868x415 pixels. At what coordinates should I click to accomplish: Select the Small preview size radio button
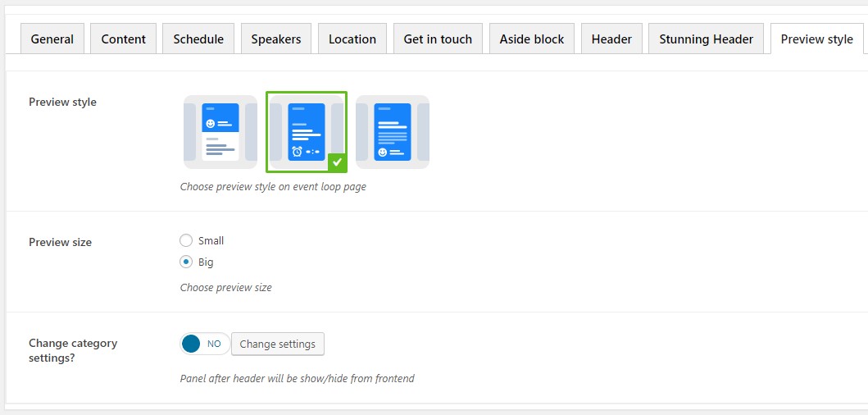(x=186, y=240)
